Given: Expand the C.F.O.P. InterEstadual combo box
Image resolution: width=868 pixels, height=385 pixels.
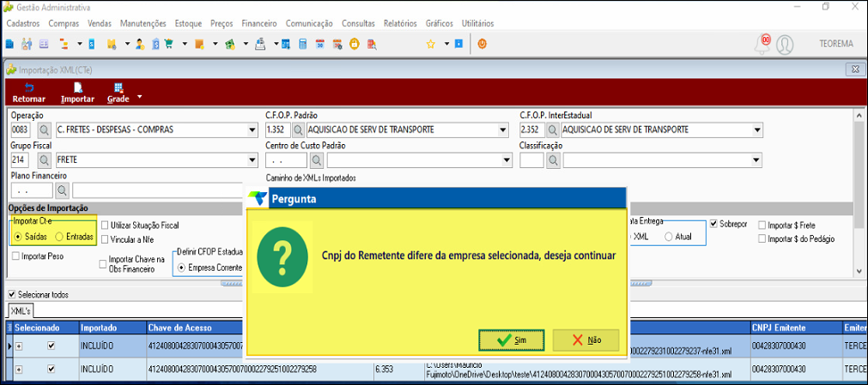Looking at the screenshot, I should point(757,130).
